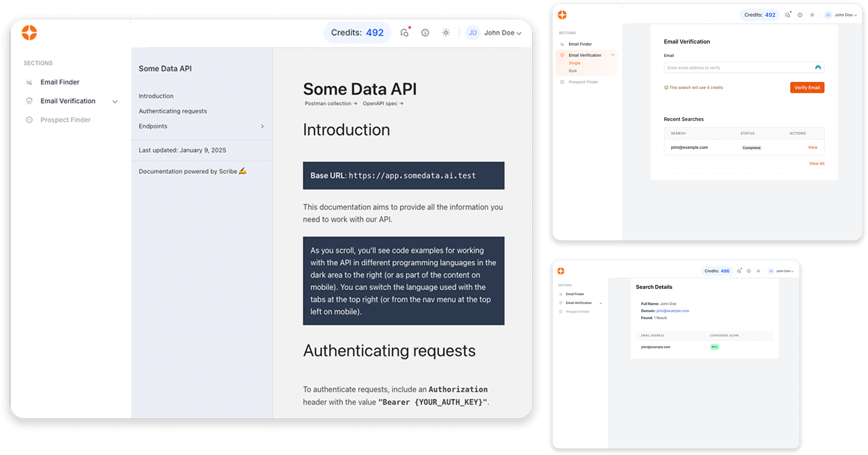Image resolution: width=868 pixels, height=455 pixels.
Task: Open John Doe dropdown in Email Verification window
Action: [x=845, y=15]
